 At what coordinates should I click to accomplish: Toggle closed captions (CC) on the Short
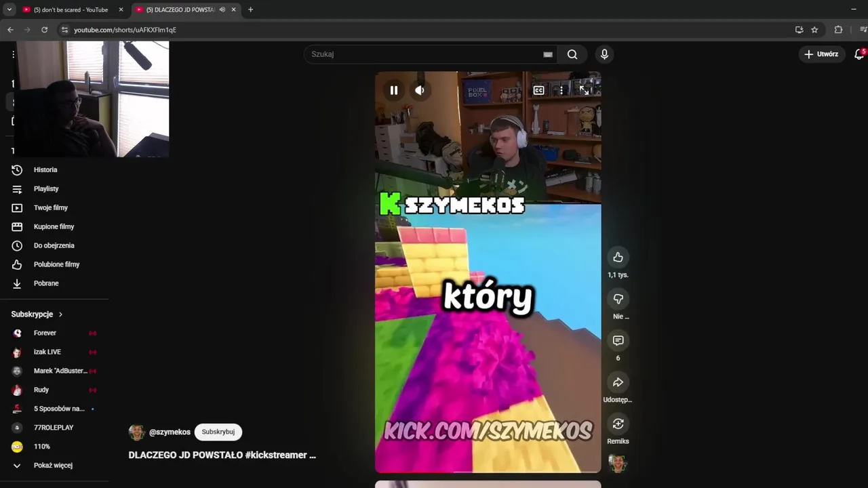click(538, 90)
